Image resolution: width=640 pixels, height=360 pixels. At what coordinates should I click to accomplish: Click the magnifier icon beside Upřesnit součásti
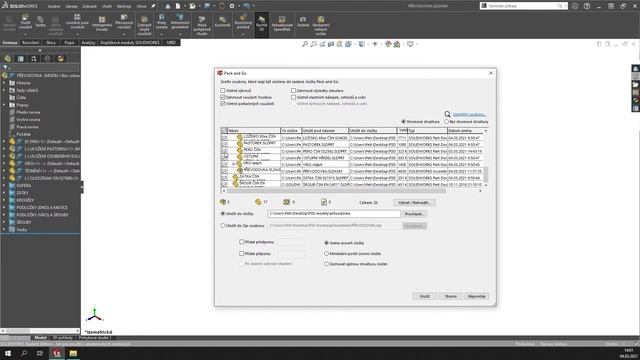pyautogui.click(x=447, y=114)
